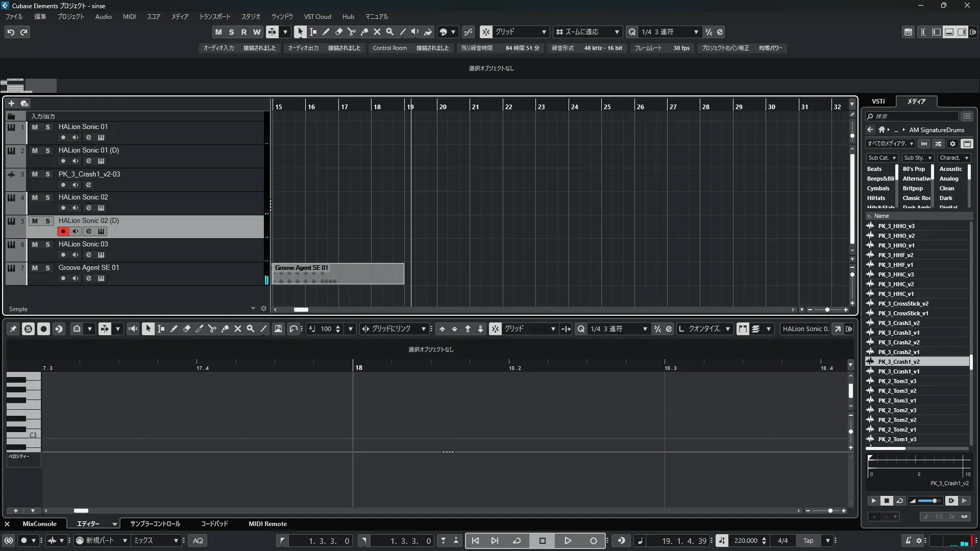Open media browser home folder
The height and width of the screenshot is (551, 980).
[x=881, y=130]
